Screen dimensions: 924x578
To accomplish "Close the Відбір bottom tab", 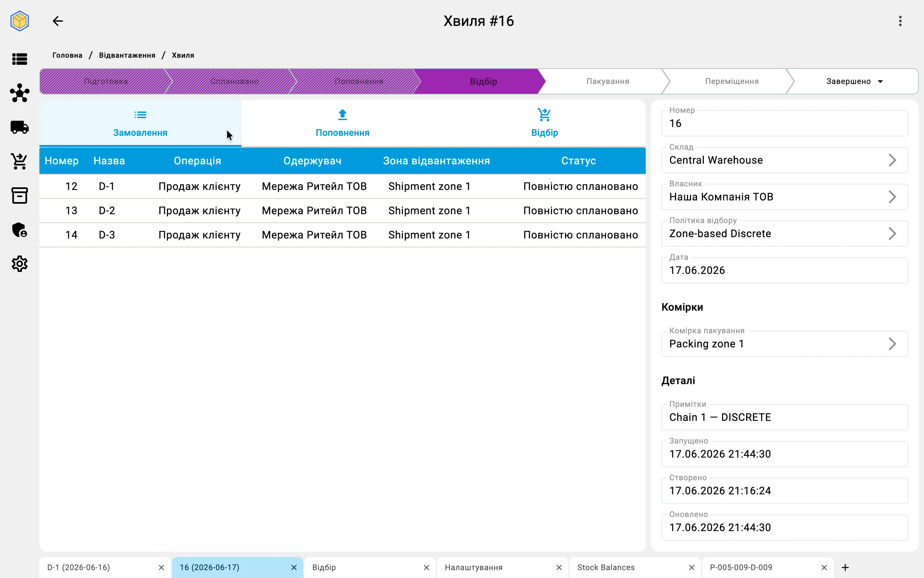I will [x=427, y=567].
